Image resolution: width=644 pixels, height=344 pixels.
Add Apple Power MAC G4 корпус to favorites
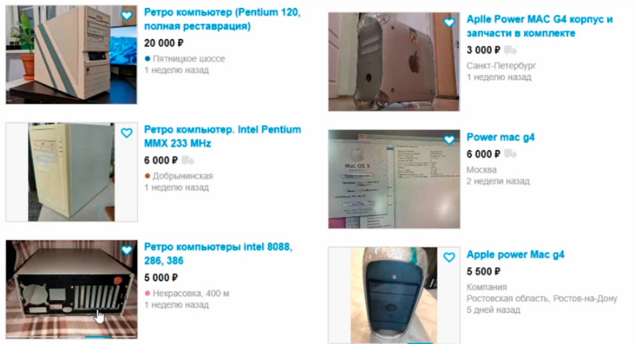[x=449, y=23]
